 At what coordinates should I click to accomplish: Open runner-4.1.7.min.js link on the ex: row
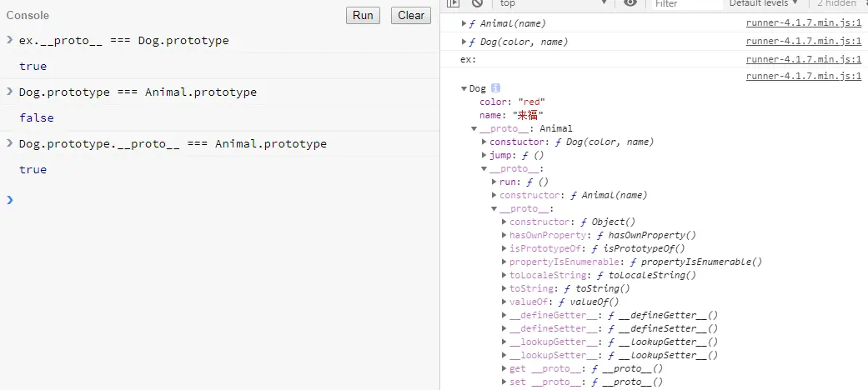pyautogui.click(x=804, y=59)
